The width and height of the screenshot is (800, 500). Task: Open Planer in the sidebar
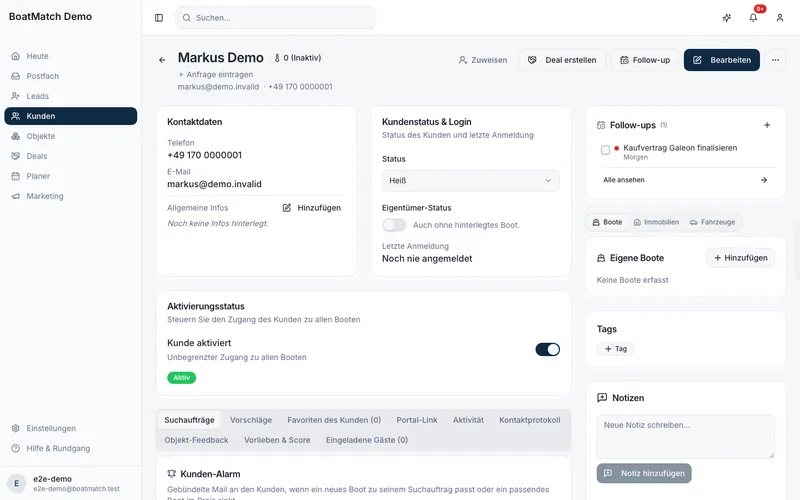[x=71, y=176]
